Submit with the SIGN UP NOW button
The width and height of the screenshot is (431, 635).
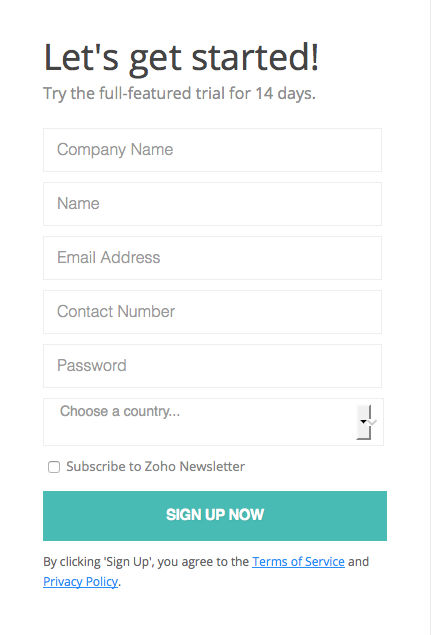[215, 516]
